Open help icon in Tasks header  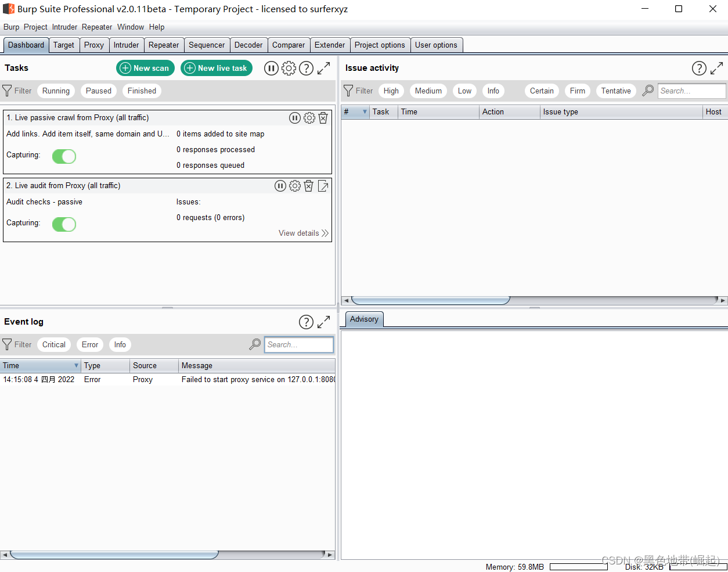coord(306,68)
